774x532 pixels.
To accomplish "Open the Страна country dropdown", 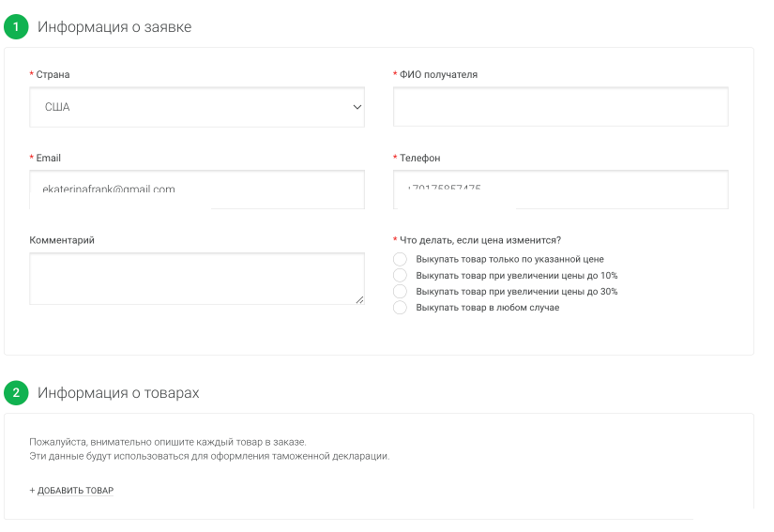I will [197, 107].
